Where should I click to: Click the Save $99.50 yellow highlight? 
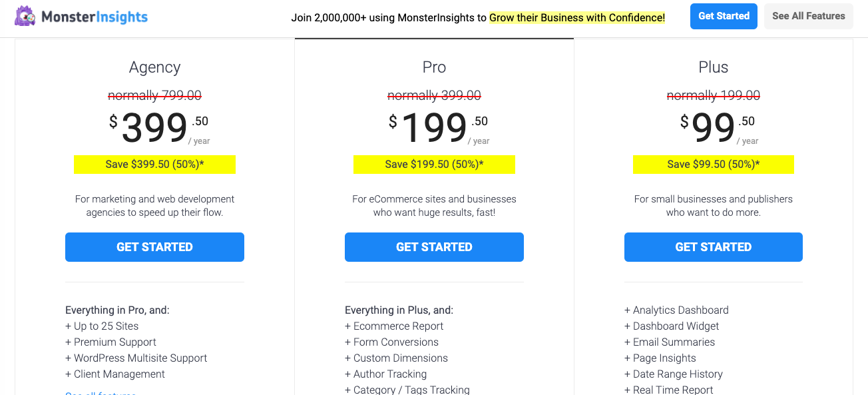coord(714,165)
